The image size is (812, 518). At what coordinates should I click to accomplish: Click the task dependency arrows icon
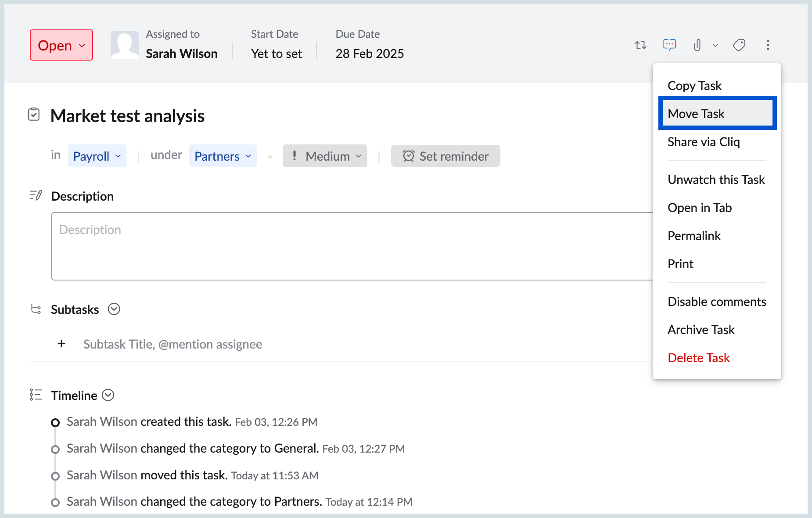tap(640, 45)
